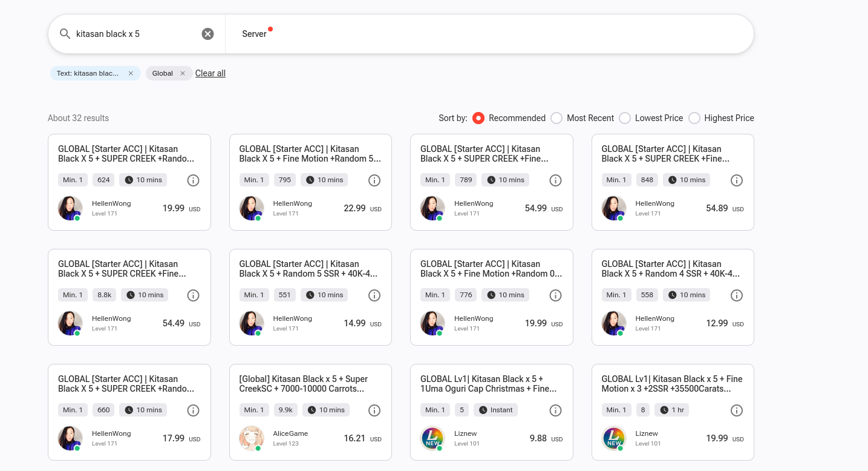
Task: Sort results by Highest Price
Action: (x=694, y=118)
